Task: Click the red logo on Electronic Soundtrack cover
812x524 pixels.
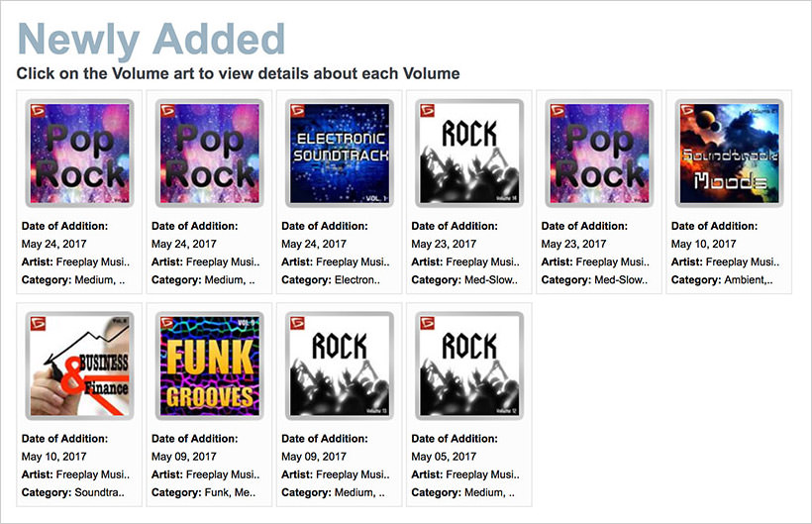Action: point(298,111)
